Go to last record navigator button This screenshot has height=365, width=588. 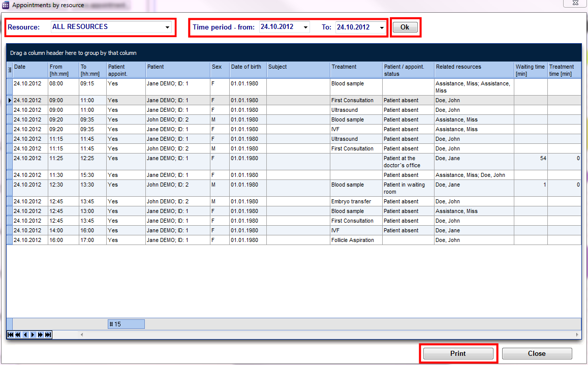(x=48, y=334)
